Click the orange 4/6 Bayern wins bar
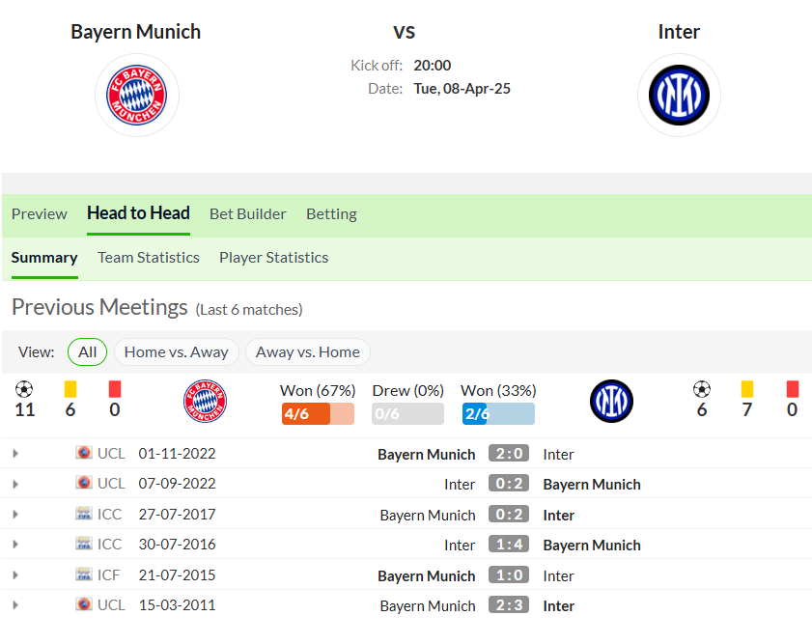 (x=318, y=413)
